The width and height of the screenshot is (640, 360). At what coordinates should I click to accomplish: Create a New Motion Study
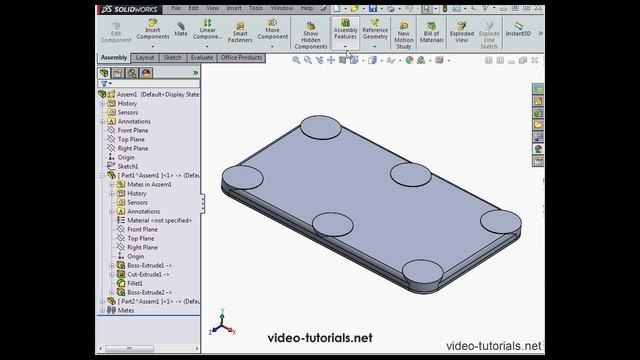(x=404, y=36)
